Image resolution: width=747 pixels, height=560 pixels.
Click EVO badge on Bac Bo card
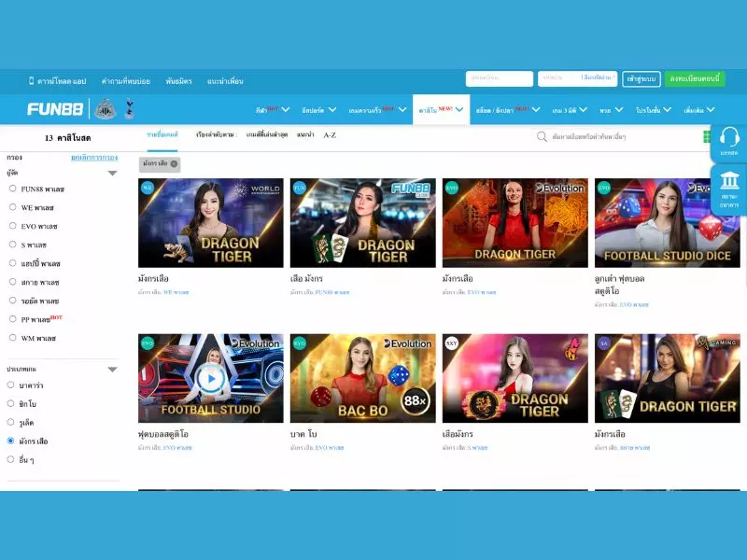click(x=300, y=343)
